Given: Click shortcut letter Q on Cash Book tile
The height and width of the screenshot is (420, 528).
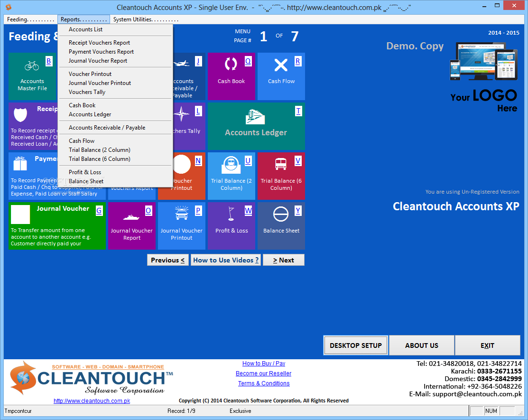Looking at the screenshot, I should [248, 61].
